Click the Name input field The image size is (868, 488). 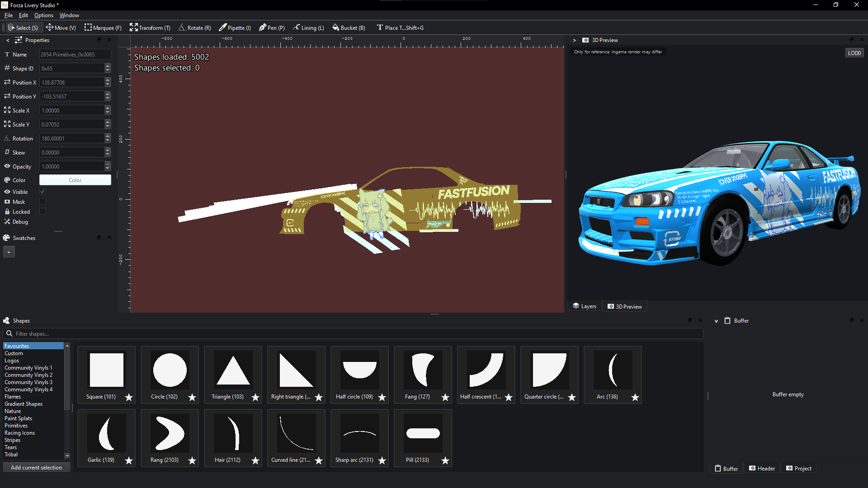pyautogui.click(x=75, y=54)
